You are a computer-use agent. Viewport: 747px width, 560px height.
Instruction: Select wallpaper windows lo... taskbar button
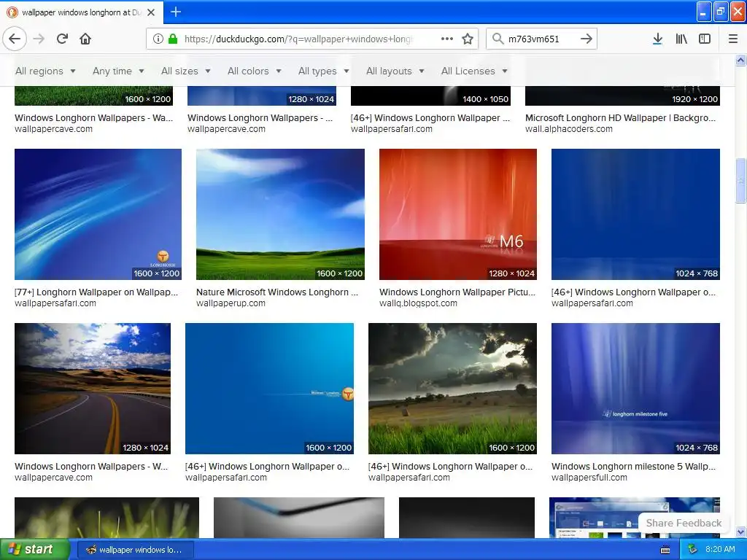tap(135, 550)
